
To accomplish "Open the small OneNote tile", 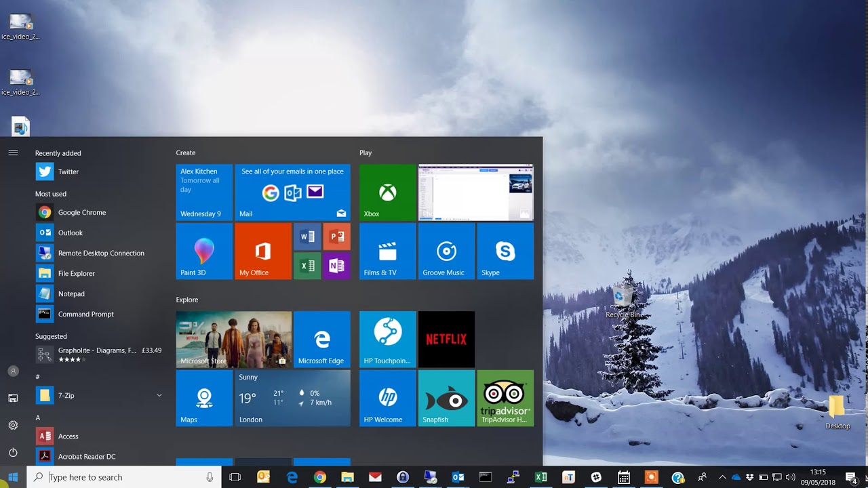I will tap(337, 266).
